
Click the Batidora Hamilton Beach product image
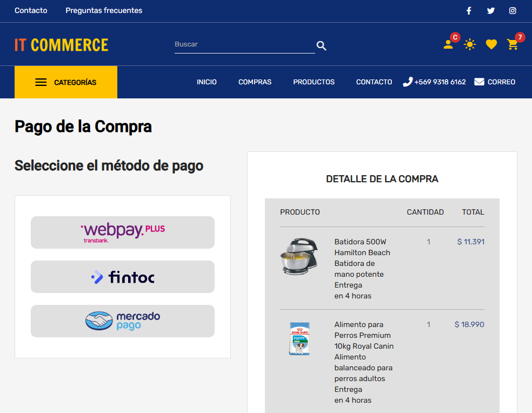coord(295,256)
